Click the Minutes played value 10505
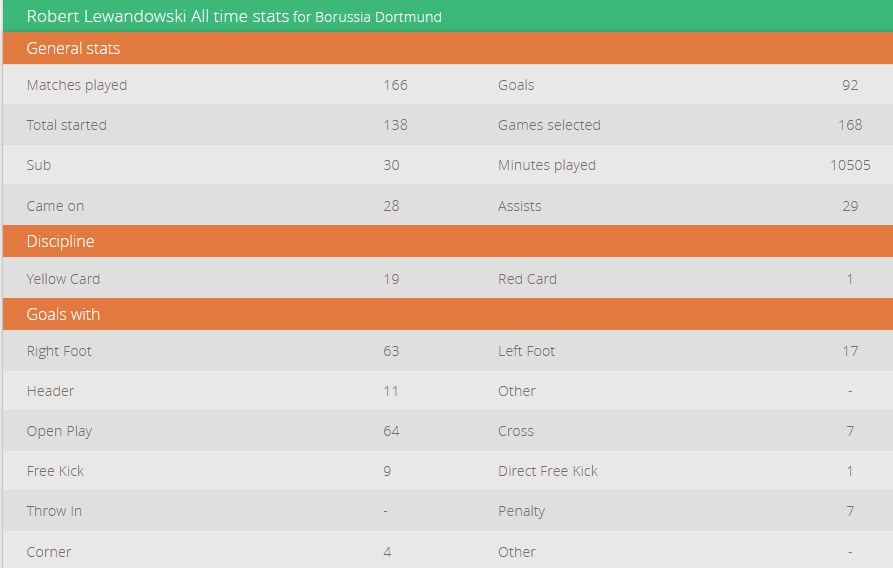Image resolution: width=893 pixels, height=568 pixels. pos(850,165)
